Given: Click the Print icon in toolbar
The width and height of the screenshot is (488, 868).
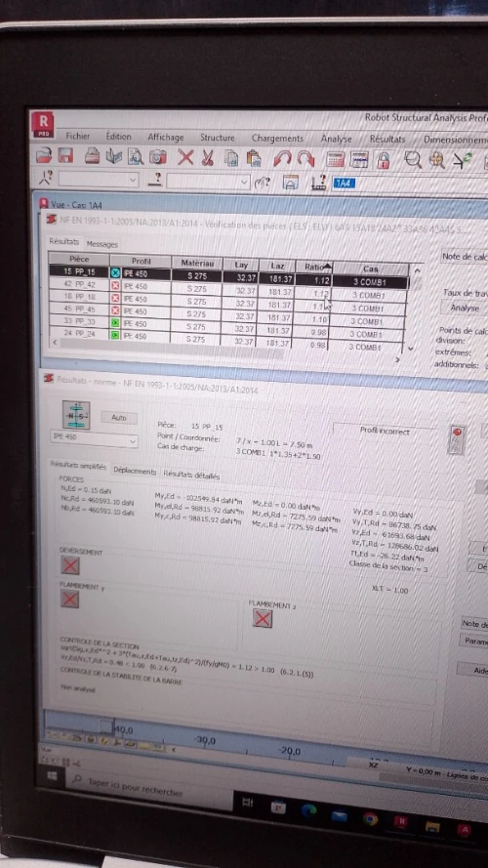Looking at the screenshot, I should coord(92,157).
